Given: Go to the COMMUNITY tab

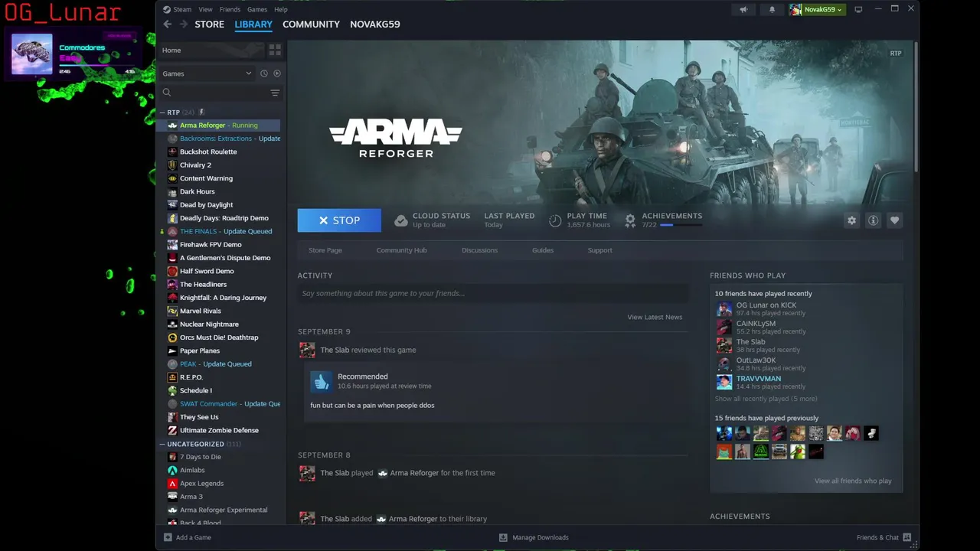Looking at the screenshot, I should tap(311, 24).
